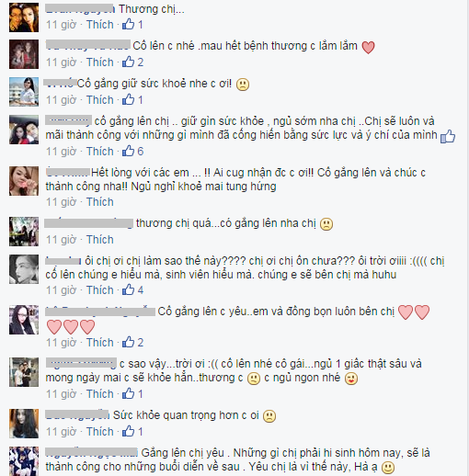Click the 11 giờ timestamp under "thương chị quá" comment
The image size is (469, 476).
click(x=61, y=240)
